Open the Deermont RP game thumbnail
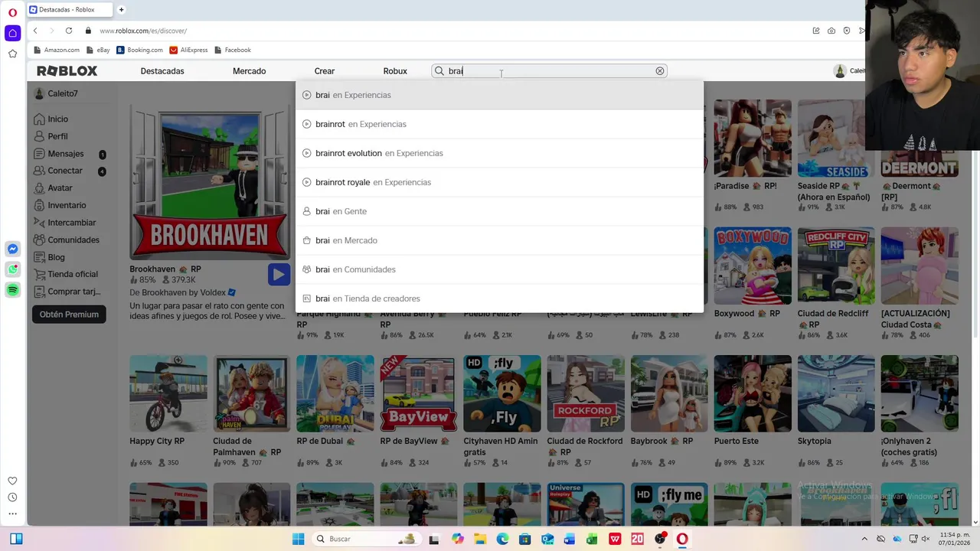 (920, 139)
